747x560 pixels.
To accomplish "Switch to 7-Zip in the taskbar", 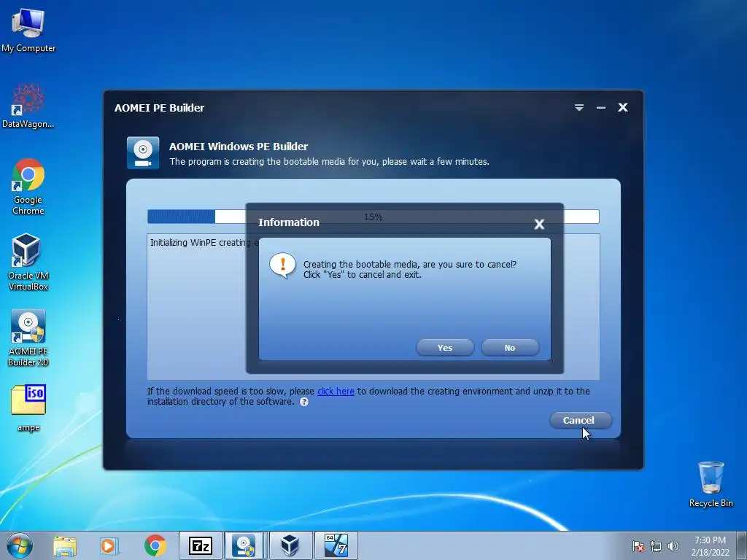I will click(200, 545).
